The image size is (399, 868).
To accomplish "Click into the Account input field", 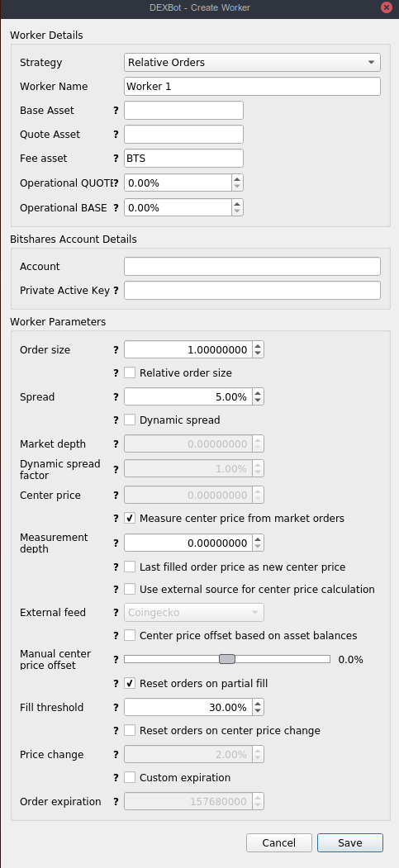I will 252,266.
